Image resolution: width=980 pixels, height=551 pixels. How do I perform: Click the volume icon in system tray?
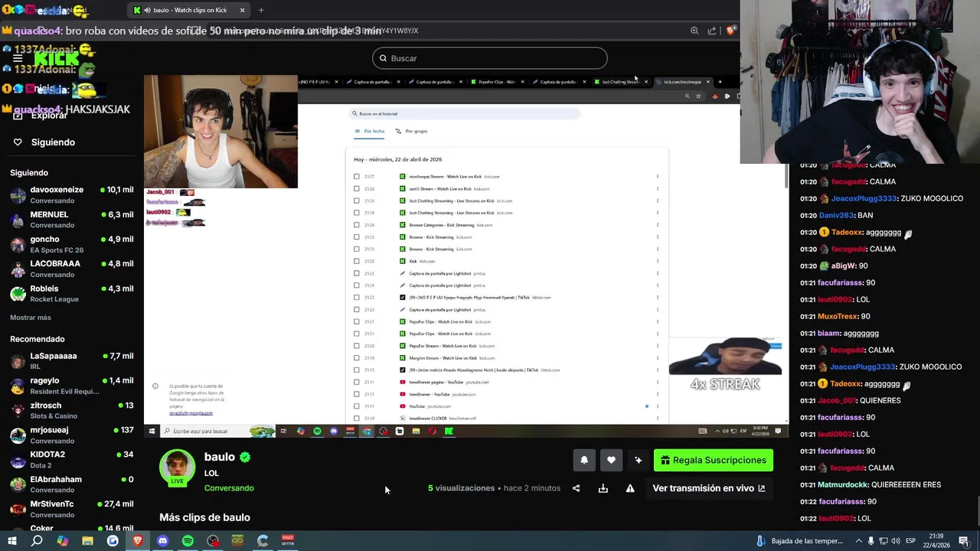point(894,541)
